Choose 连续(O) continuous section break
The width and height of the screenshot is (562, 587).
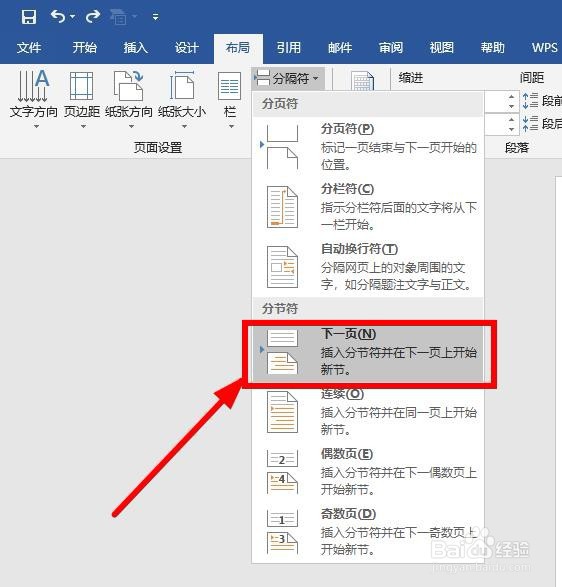368,412
